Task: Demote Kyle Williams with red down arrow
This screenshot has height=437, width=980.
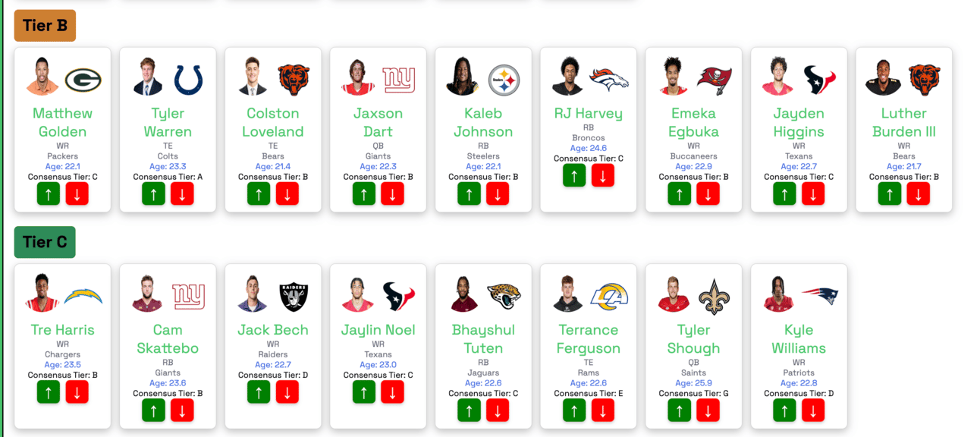Action: [x=813, y=410]
